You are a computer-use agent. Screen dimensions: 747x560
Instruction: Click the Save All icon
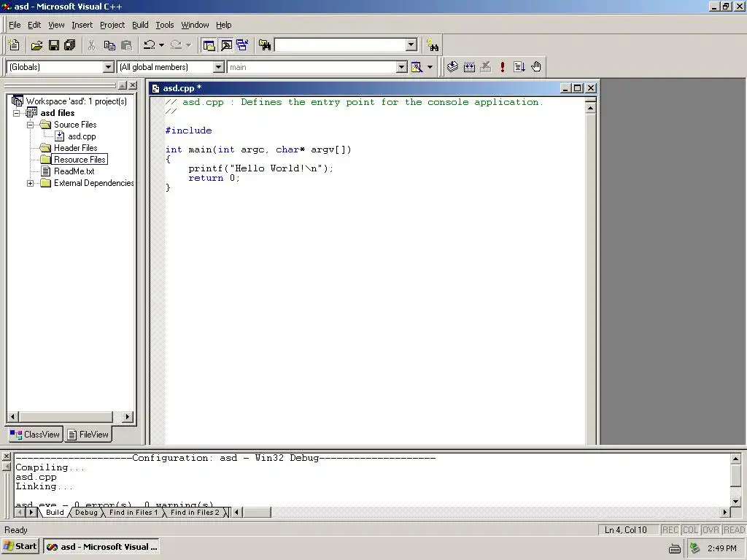pos(70,45)
